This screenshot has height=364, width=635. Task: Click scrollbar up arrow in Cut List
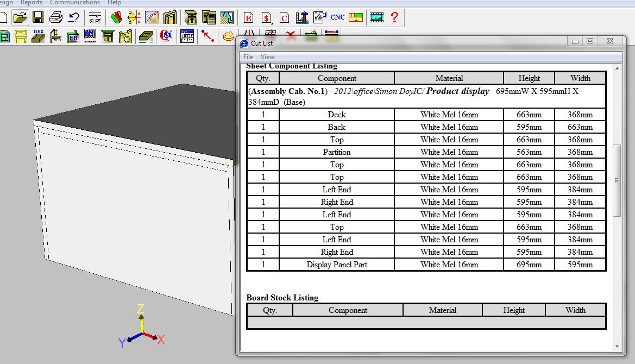coord(617,68)
